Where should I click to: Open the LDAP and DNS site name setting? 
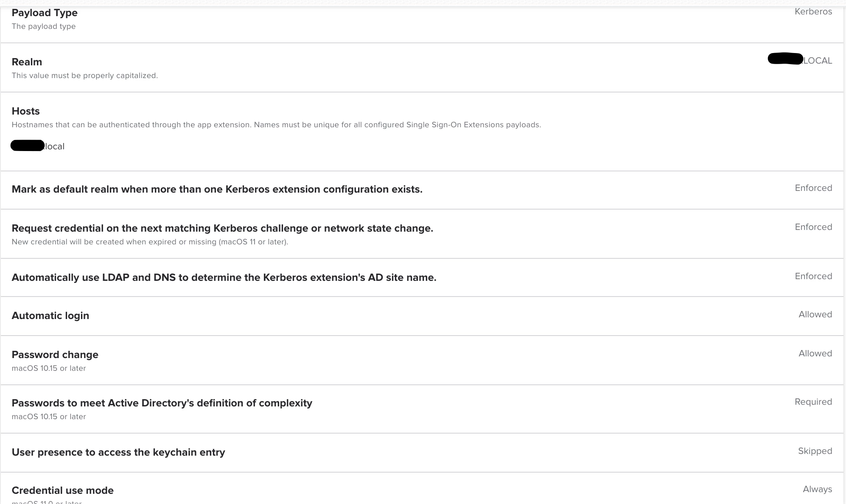pos(422,277)
